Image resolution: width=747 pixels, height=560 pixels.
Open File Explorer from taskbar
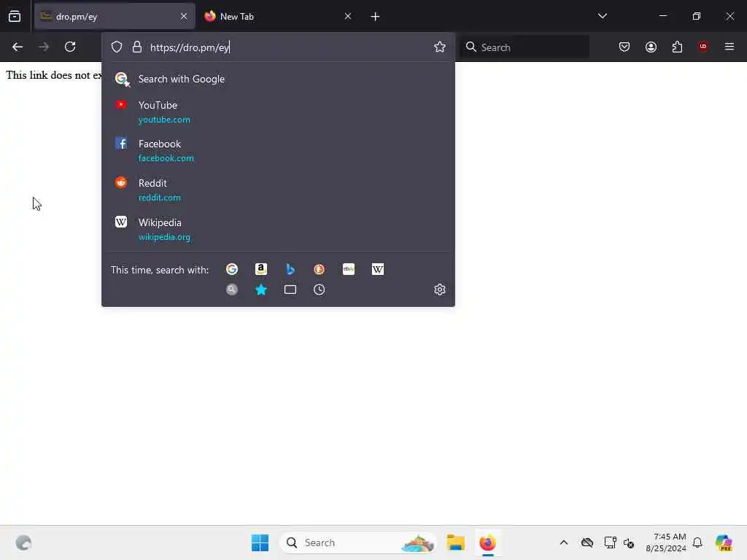coord(455,542)
